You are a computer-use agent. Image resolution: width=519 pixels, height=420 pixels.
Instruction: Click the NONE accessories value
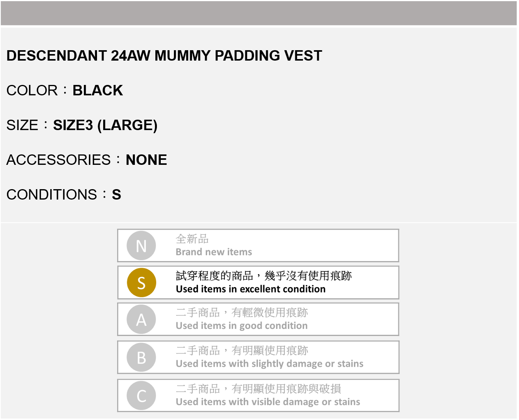(x=146, y=160)
